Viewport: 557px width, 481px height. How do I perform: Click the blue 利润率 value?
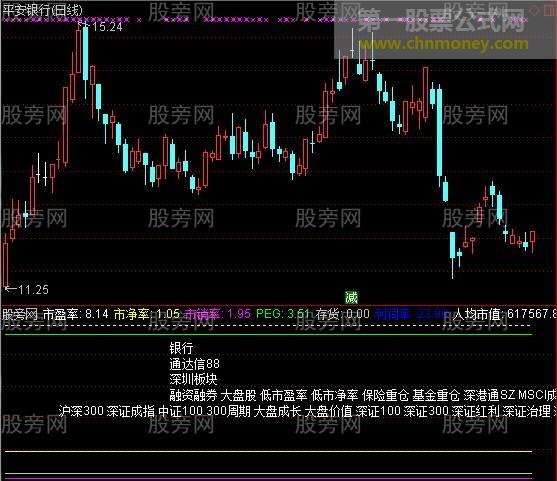(x=412, y=314)
